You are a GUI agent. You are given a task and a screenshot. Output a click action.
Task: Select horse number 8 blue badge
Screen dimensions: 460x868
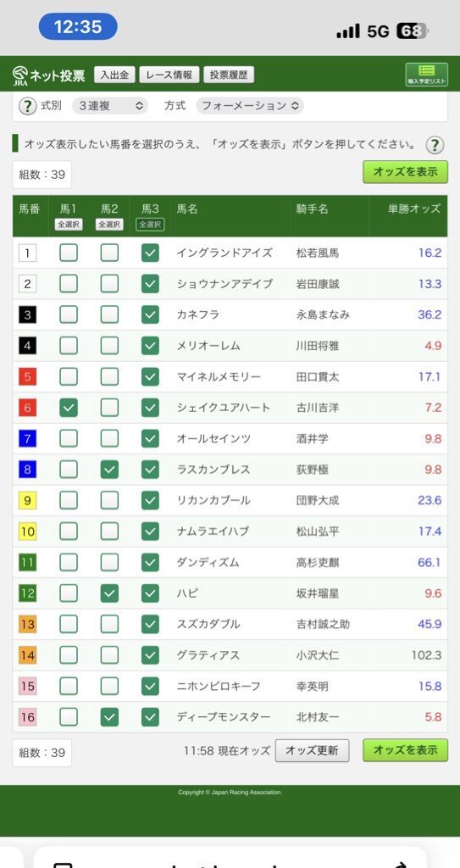tap(28, 470)
